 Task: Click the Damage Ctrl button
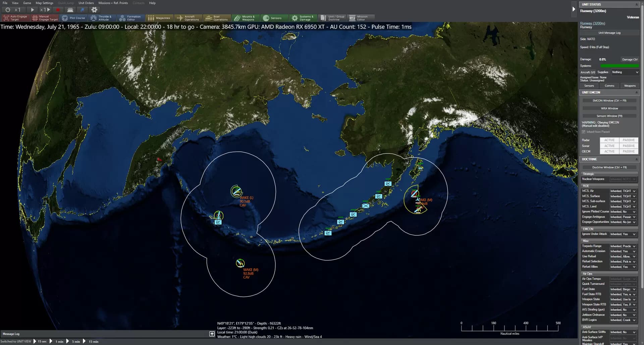[x=630, y=60]
